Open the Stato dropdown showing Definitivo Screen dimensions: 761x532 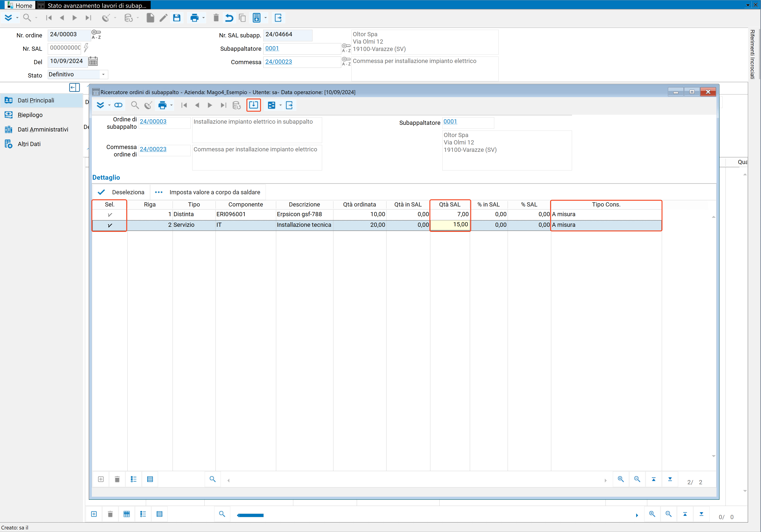coord(103,75)
